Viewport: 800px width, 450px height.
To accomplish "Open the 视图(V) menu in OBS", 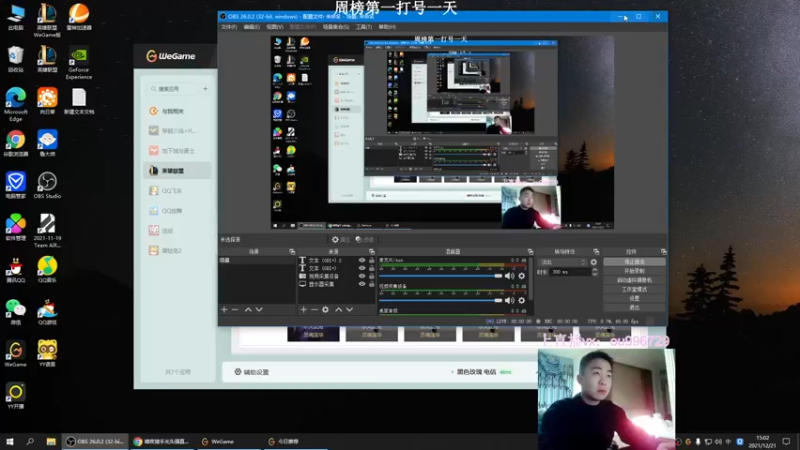I will pyautogui.click(x=274, y=27).
